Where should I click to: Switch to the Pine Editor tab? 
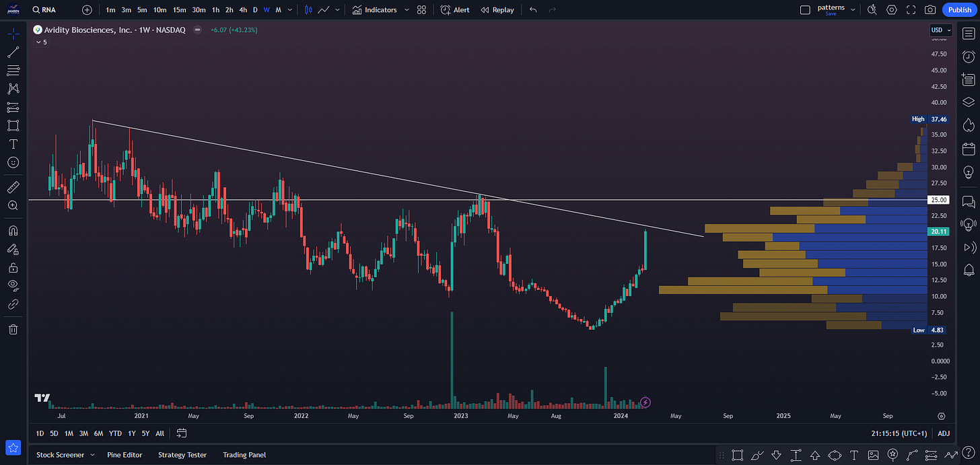point(125,455)
